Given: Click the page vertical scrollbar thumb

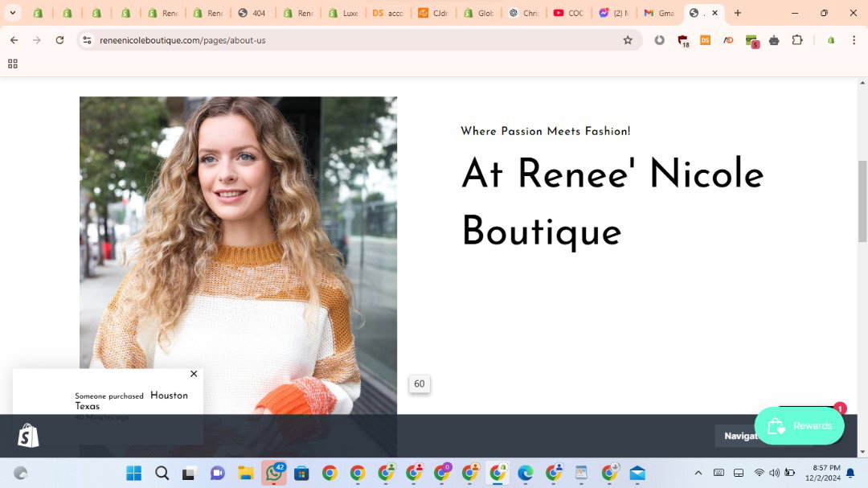Looking at the screenshot, I should pyautogui.click(x=862, y=201).
